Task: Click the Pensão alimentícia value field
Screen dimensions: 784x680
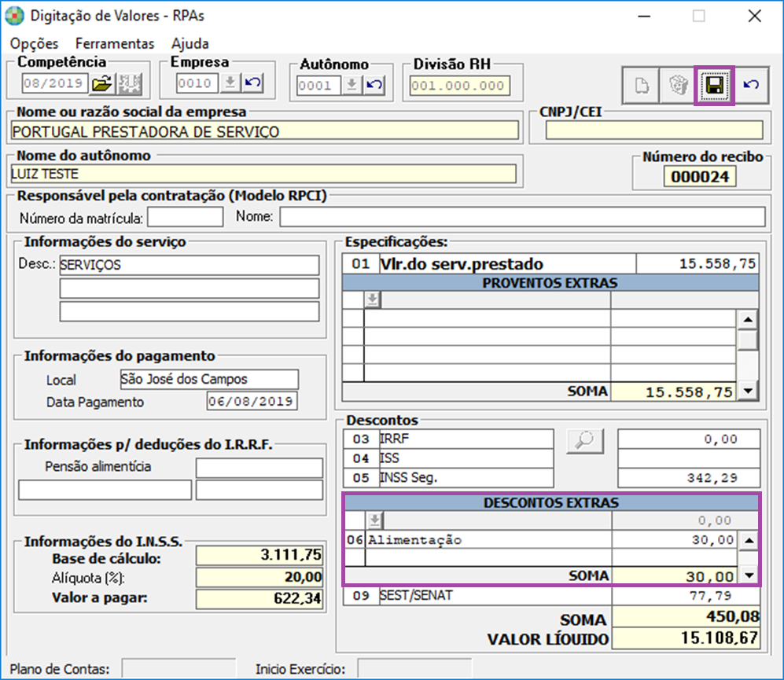Action: pos(259,468)
